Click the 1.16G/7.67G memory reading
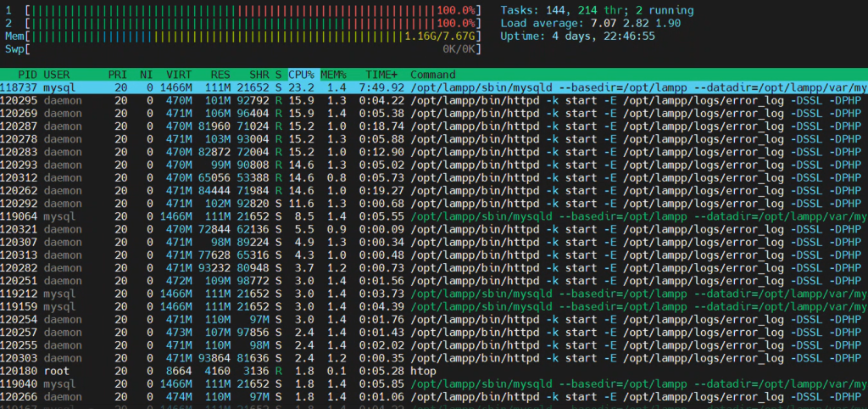This screenshot has height=409, width=868. tap(440, 36)
